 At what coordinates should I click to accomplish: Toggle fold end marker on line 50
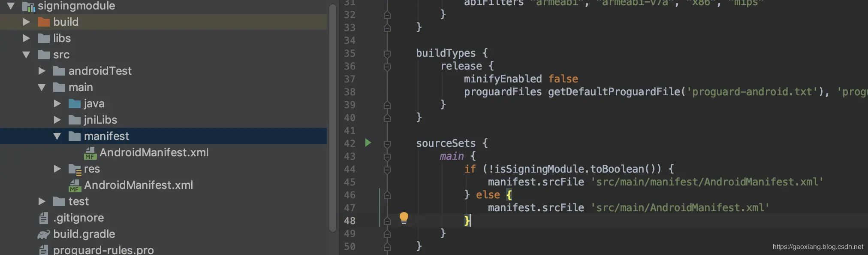(x=387, y=247)
